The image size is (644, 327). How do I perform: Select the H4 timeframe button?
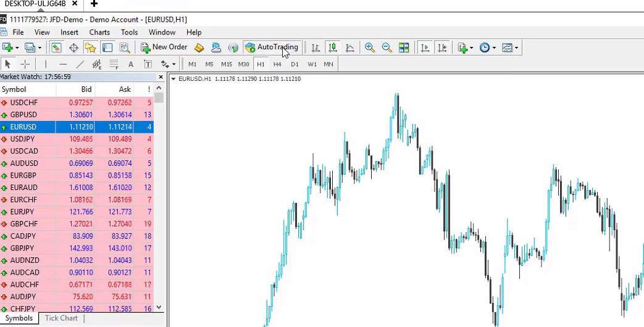coord(277,64)
